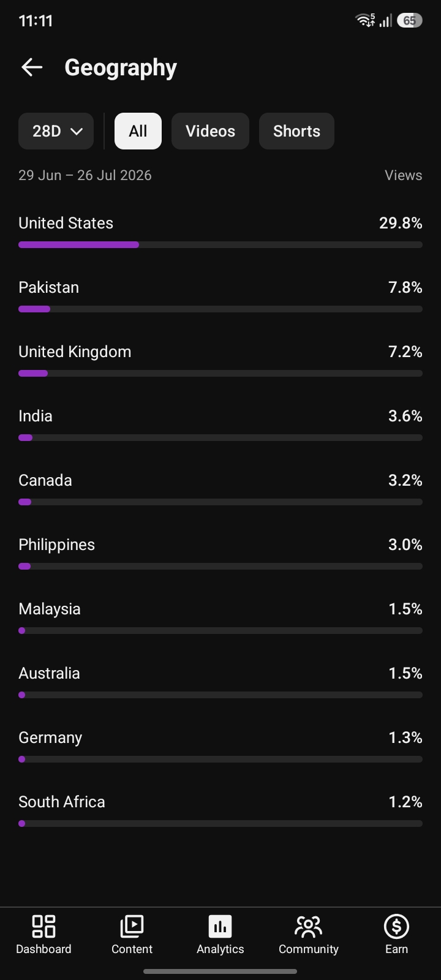This screenshot has height=980, width=441.
Task: Select the Analytics bar chart icon
Action: (x=220, y=926)
